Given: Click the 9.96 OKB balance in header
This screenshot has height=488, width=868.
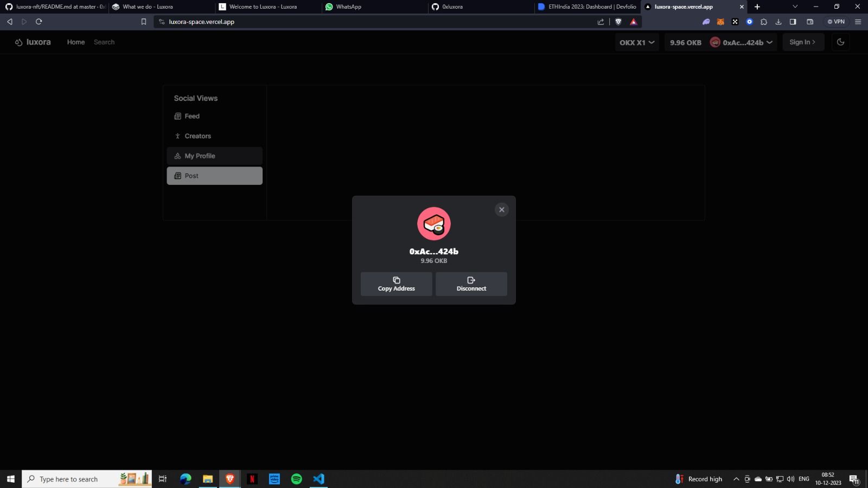Looking at the screenshot, I should [685, 42].
